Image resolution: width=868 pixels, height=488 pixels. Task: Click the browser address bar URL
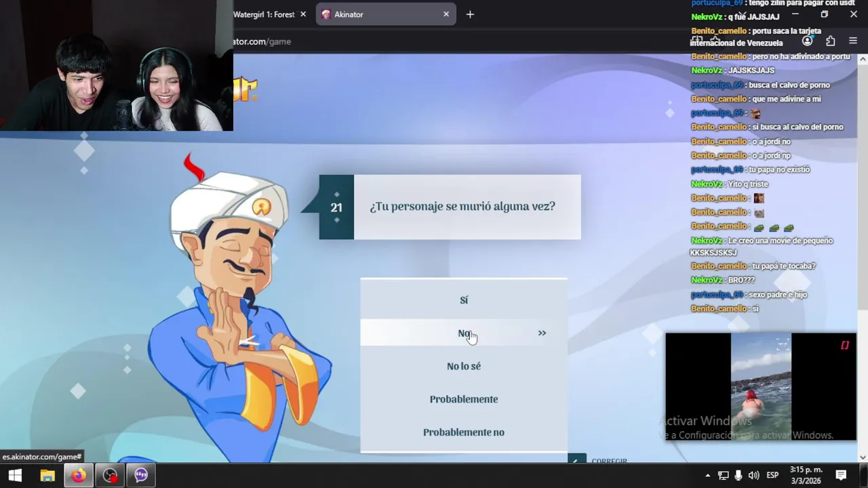(x=262, y=41)
